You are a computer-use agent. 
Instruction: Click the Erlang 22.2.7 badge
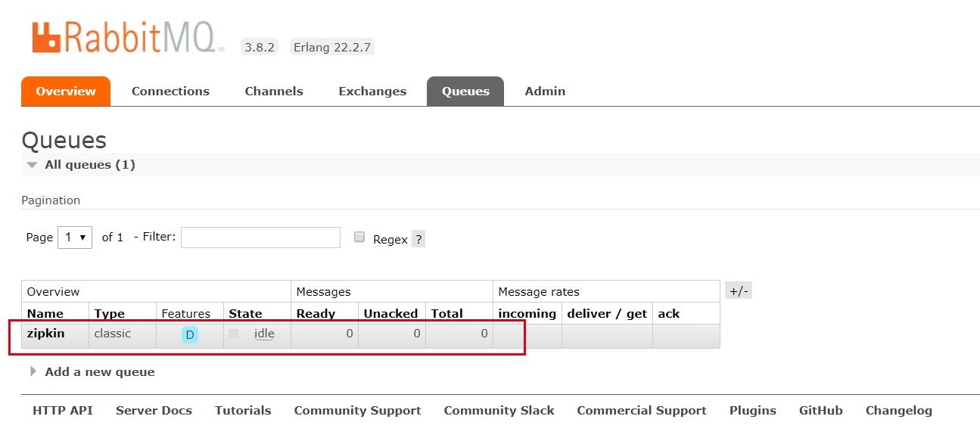tap(331, 46)
